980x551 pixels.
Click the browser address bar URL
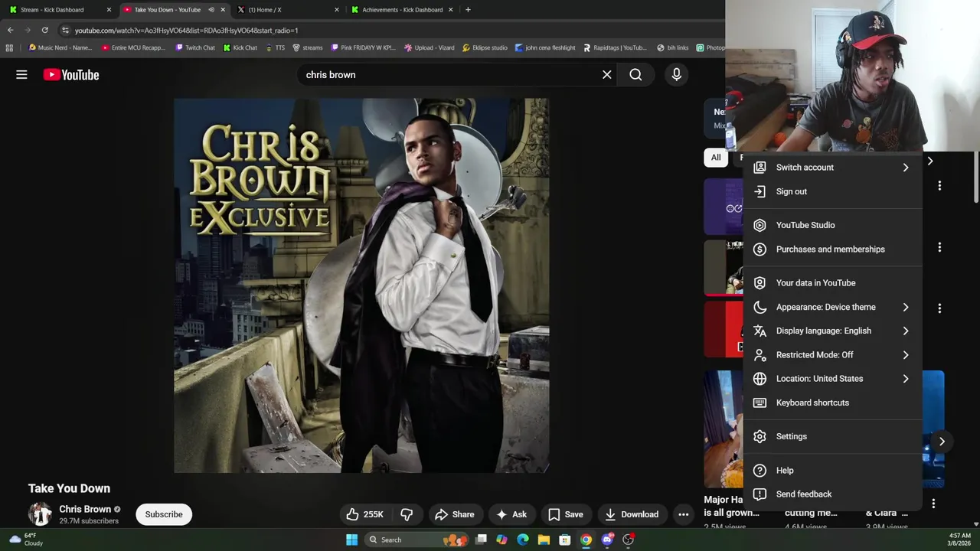pos(186,30)
